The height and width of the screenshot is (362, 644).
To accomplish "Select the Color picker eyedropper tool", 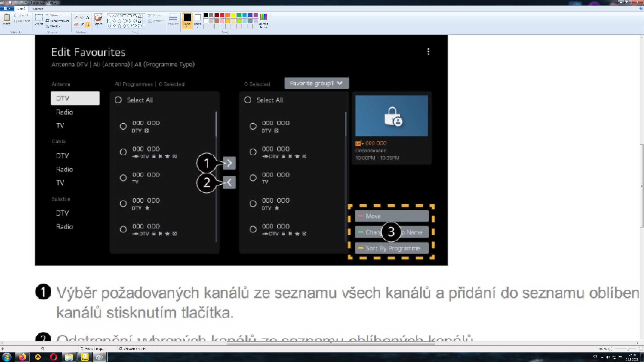I will click(x=82, y=24).
